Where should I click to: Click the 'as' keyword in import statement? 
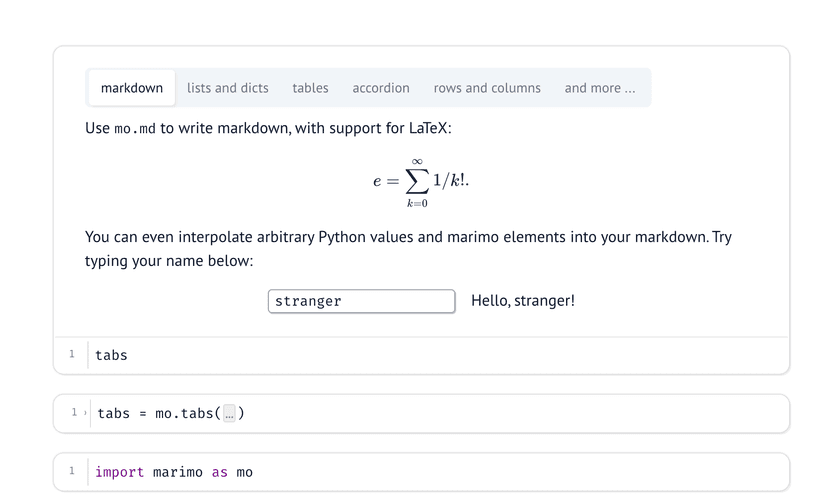219,472
